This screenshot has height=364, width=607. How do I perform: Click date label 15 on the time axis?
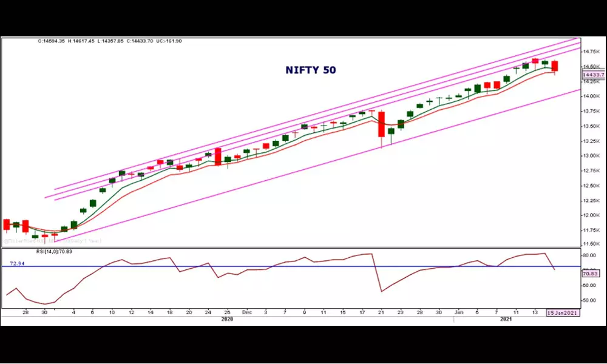tap(342, 312)
